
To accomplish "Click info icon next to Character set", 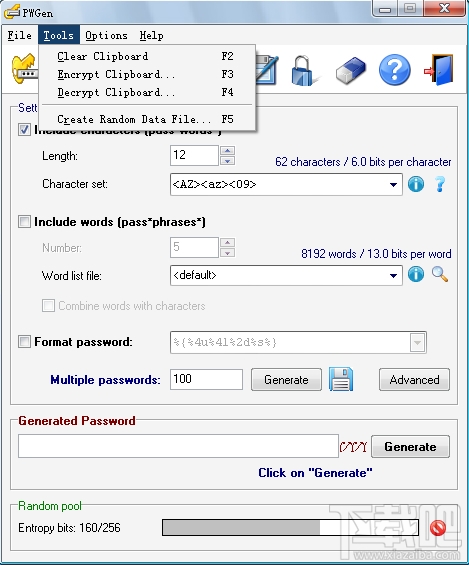I will tap(416, 184).
